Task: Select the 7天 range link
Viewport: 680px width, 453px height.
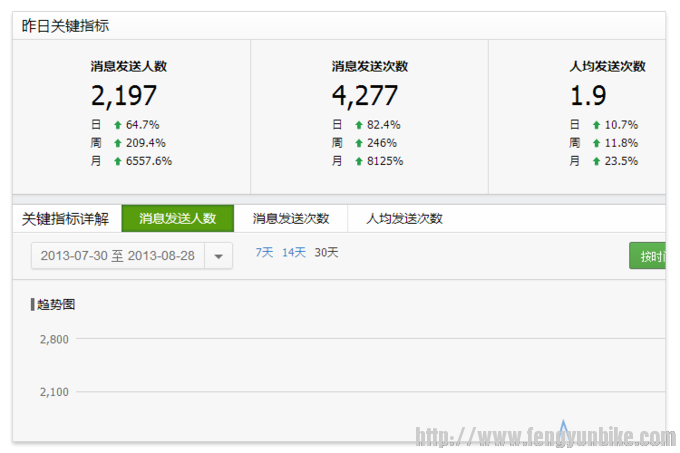Action: pos(264,253)
